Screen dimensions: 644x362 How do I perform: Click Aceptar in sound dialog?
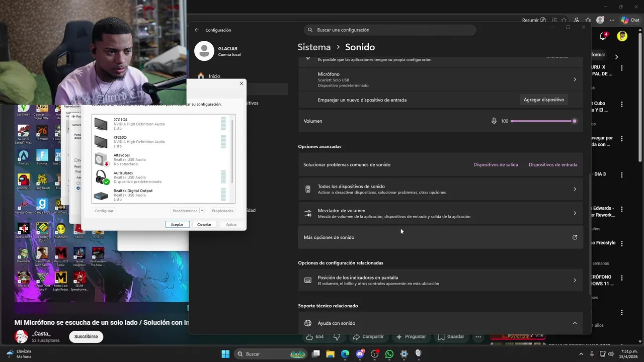(x=177, y=224)
